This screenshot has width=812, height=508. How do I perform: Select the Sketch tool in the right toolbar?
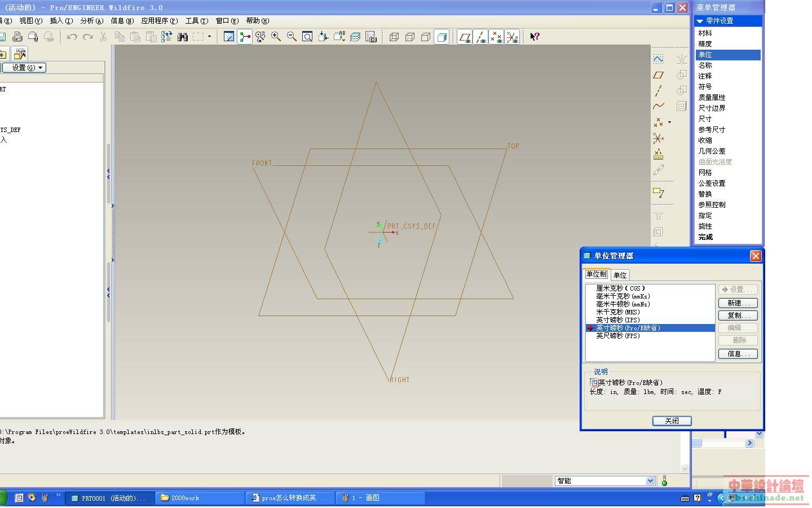click(x=658, y=59)
